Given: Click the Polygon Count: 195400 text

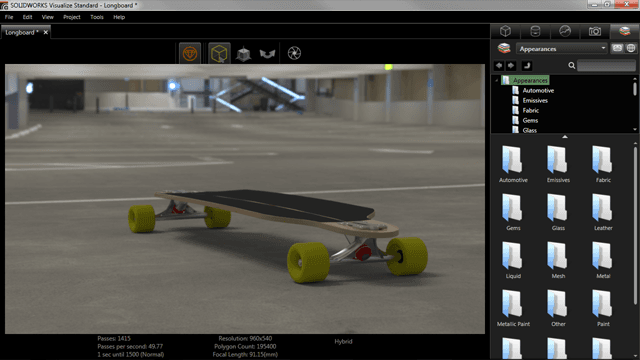Looking at the screenshot, I should [245, 347].
